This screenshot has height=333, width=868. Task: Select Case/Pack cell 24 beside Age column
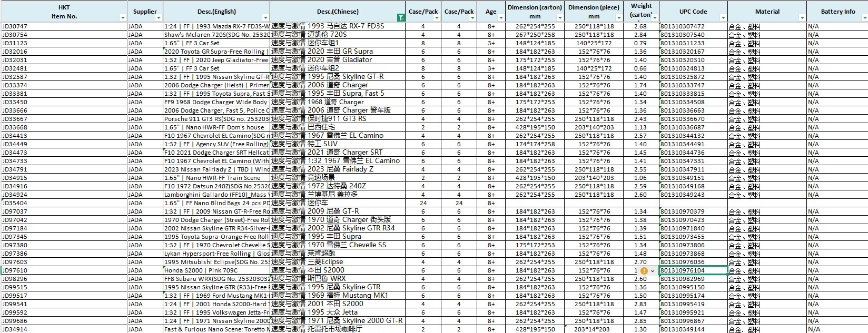click(x=459, y=203)
